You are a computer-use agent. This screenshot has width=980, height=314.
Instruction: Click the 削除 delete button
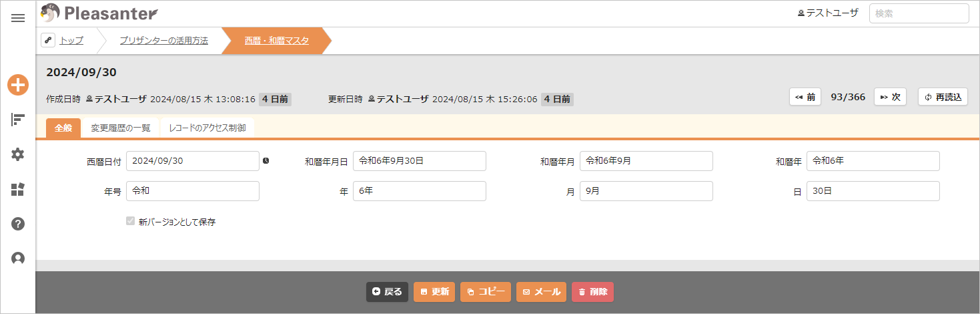(592, 292)
